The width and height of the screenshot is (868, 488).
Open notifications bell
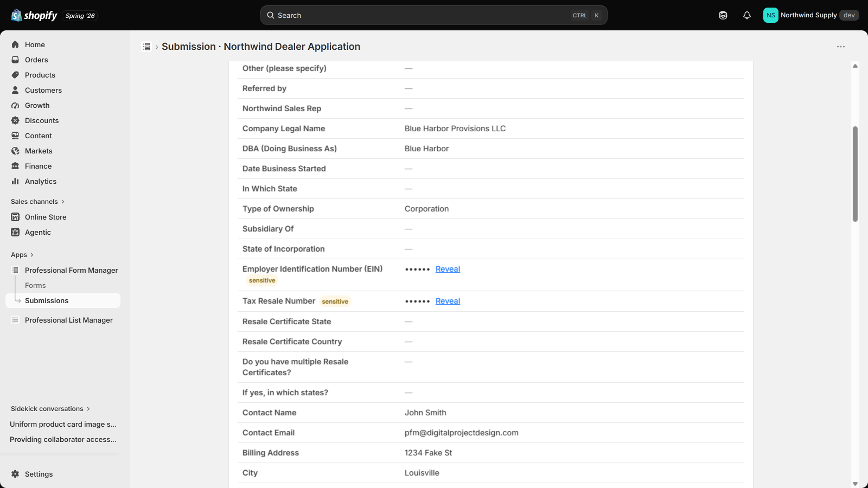tap(747, 15)
